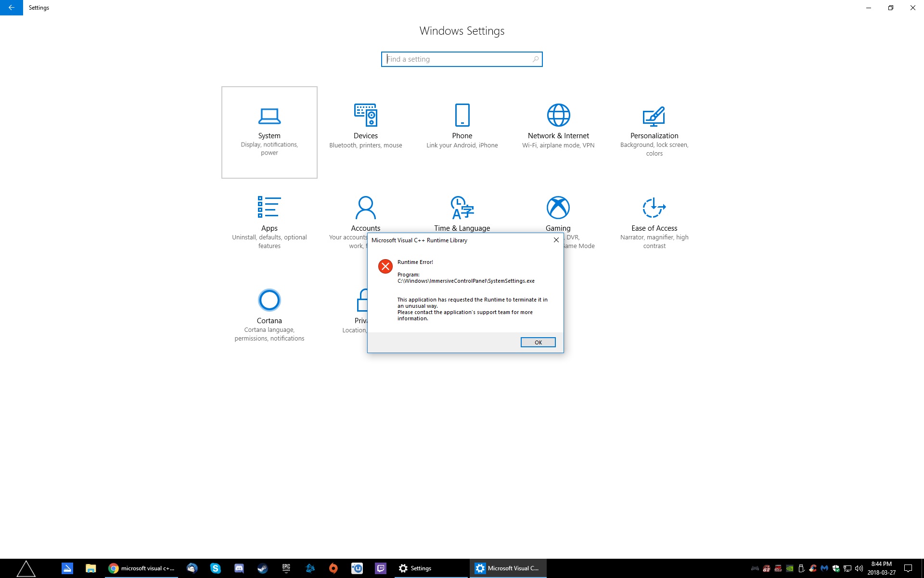Click the red error icon in dialog
This screenshot has width=924, height=578.
point(385,266)
